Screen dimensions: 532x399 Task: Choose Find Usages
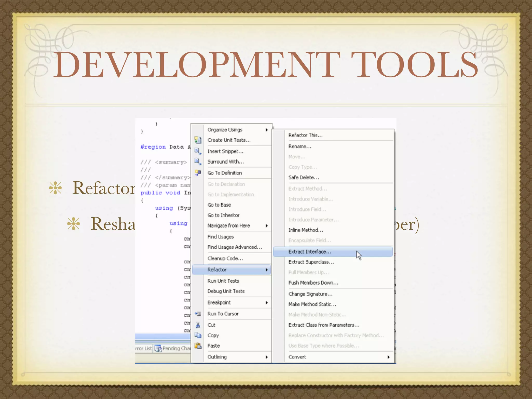[231, 237]
